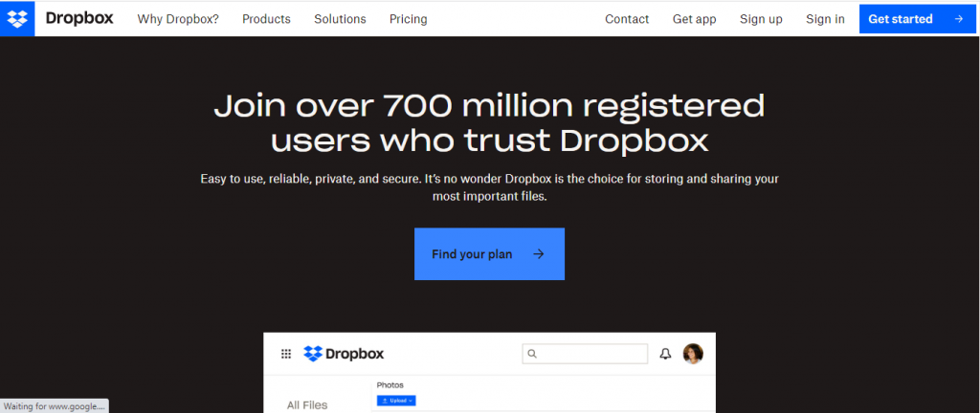Click the blue Get started button
980x413 pixels.
(x=918, y=19)
